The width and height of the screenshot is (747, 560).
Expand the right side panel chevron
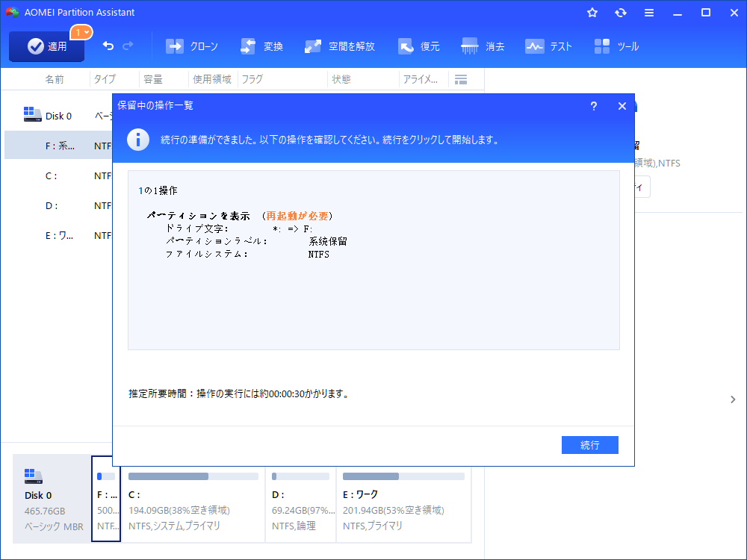coord(733,399)
